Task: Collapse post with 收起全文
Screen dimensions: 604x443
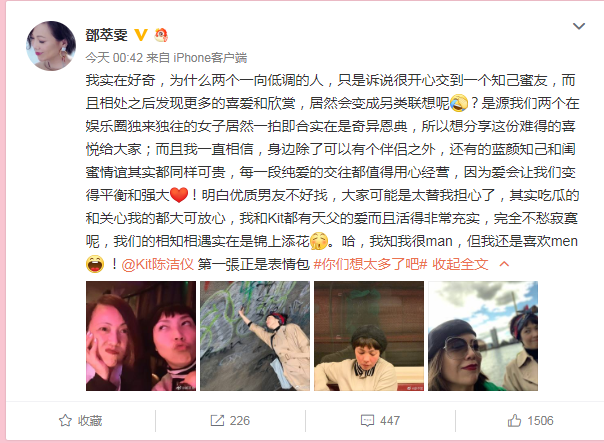Action: (x=460, y=264)
